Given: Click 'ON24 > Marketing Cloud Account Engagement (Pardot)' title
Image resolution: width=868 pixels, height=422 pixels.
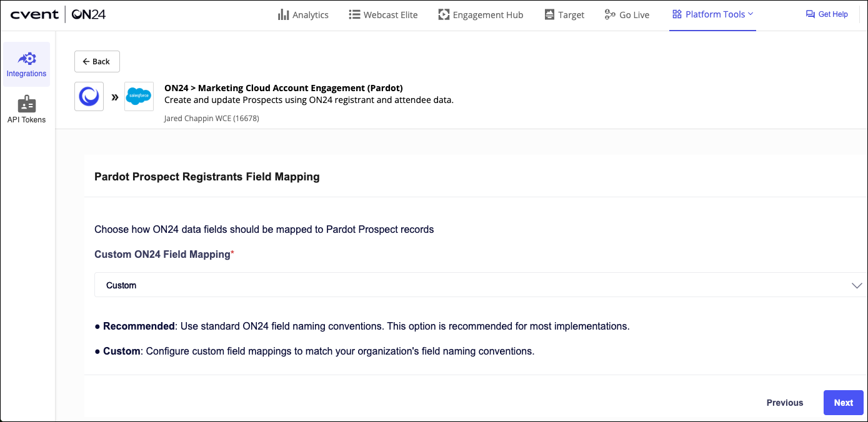Looking at the screenshot, I should (284, 88).
